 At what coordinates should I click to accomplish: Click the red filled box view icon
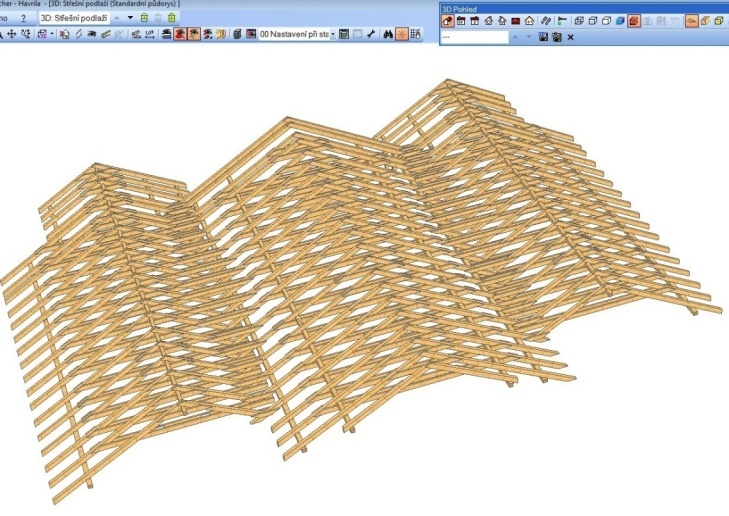516,21
